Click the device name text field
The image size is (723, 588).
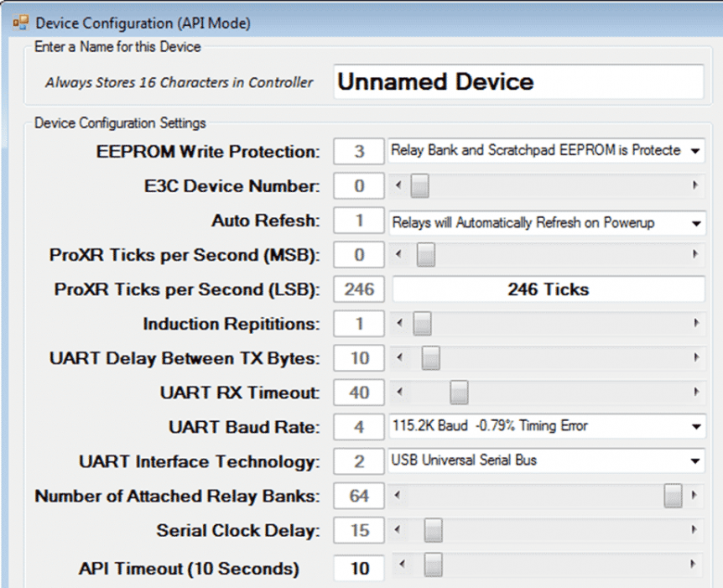pos(518,82)
